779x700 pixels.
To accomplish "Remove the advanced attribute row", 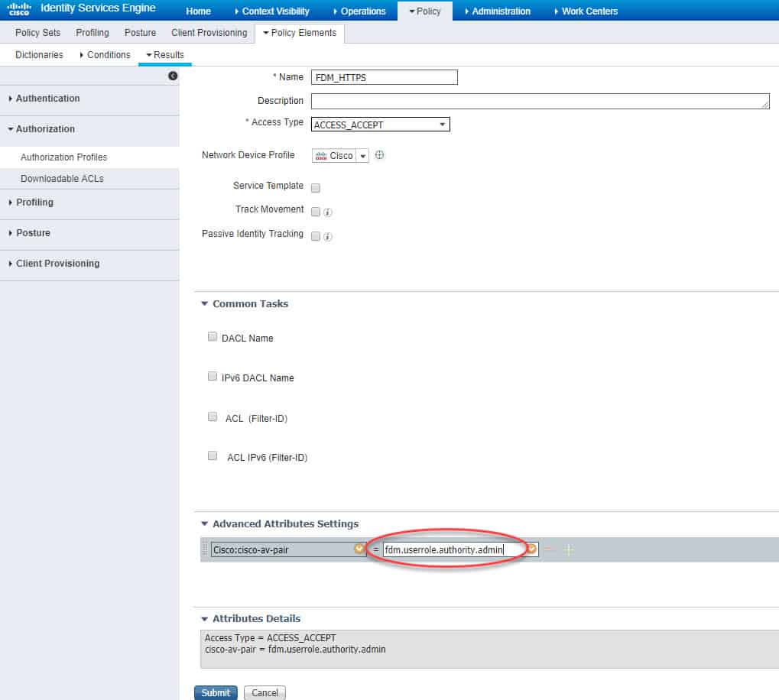I will tap(549, 549).
